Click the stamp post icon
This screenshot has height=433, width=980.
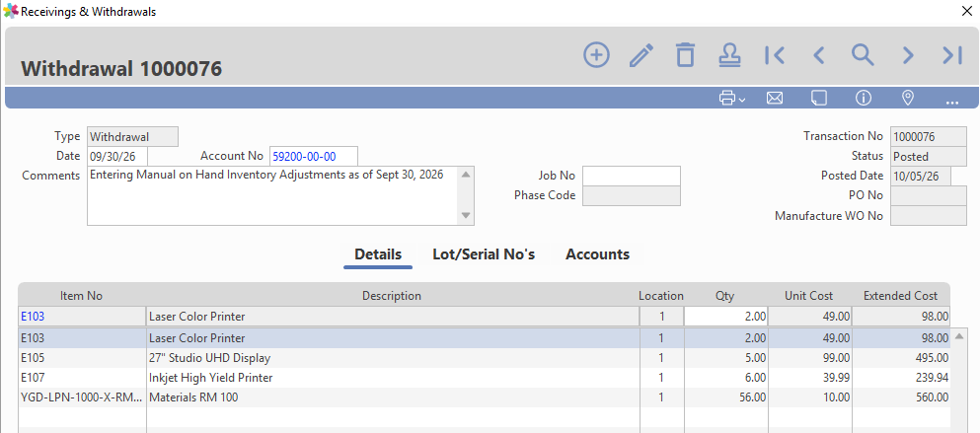(729, 55)
